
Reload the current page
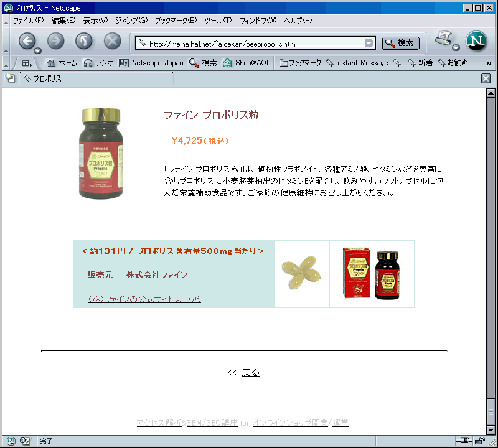(84, 41)
